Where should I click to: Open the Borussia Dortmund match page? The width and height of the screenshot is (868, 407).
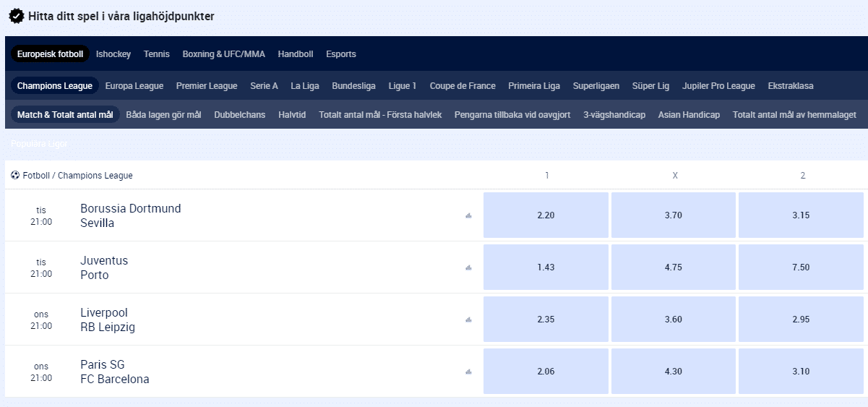pyautogui.click(x=131, y=208)
